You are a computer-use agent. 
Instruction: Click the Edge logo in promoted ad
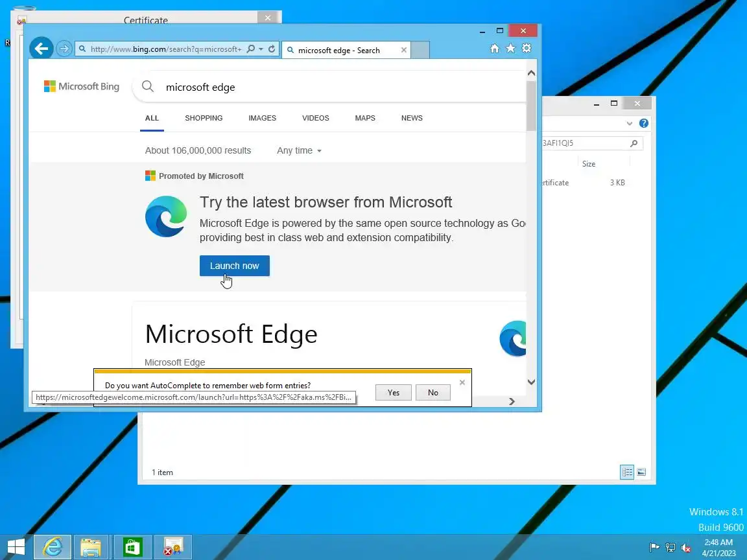166,216
